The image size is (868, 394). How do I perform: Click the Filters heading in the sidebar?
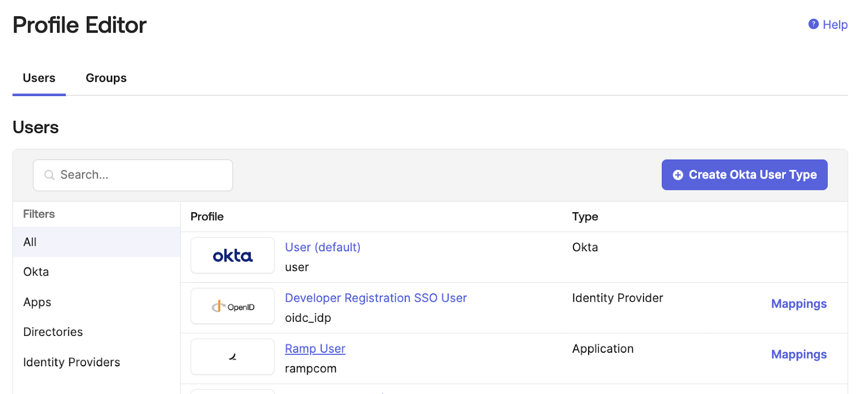(39, 214)
